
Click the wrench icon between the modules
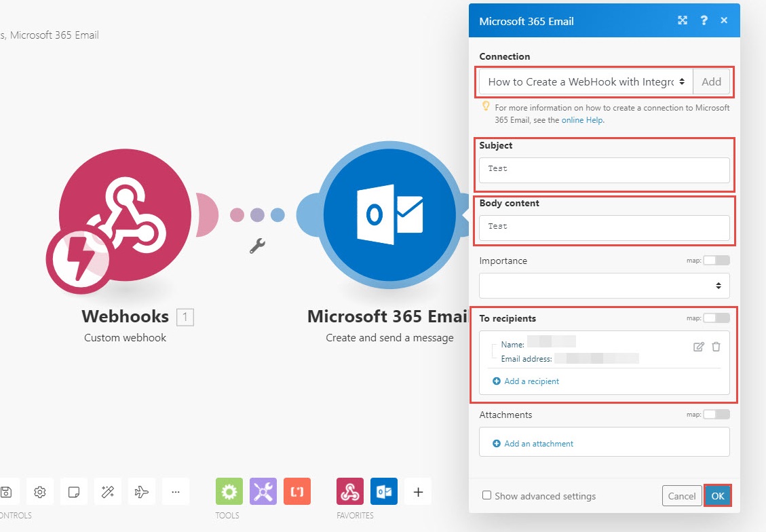click(x=257, y=245)
